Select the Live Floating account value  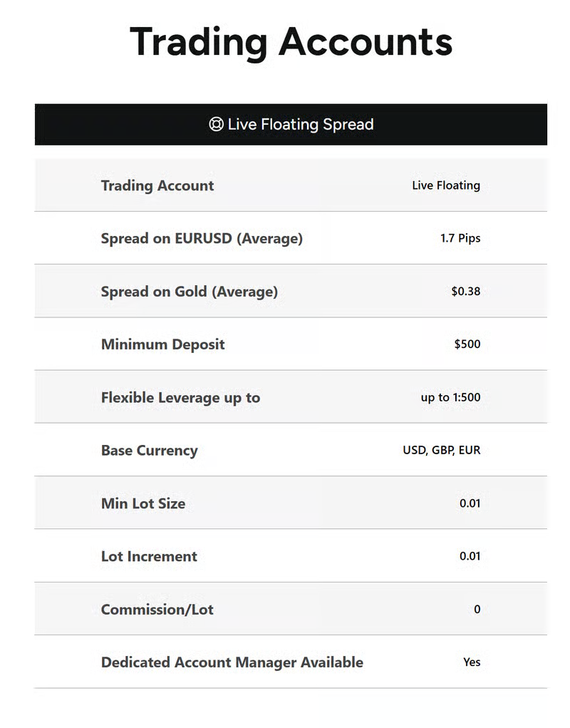tap(446, 185)
